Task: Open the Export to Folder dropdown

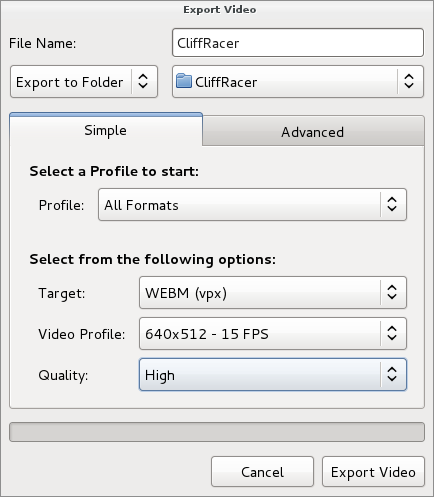Action: click(84, 82)
